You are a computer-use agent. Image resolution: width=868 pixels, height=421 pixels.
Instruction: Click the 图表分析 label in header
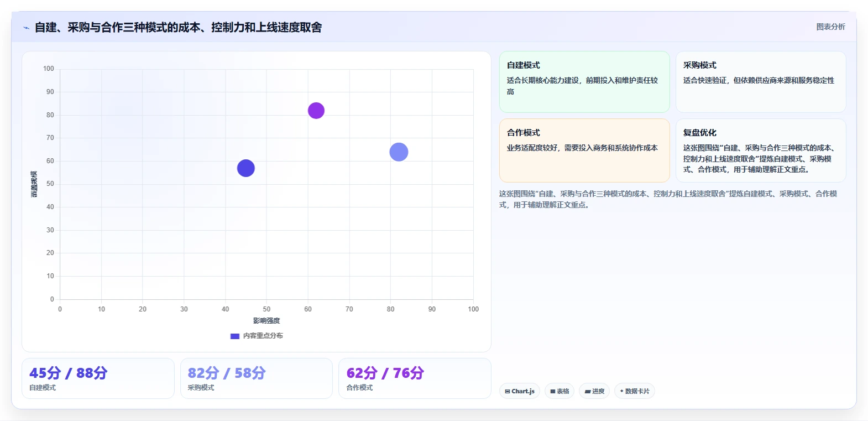(x=830, y=27)
